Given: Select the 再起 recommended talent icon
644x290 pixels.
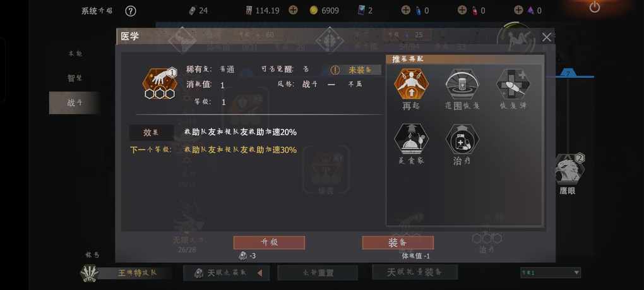Looking at the screenshot, I should pos(411,84).
